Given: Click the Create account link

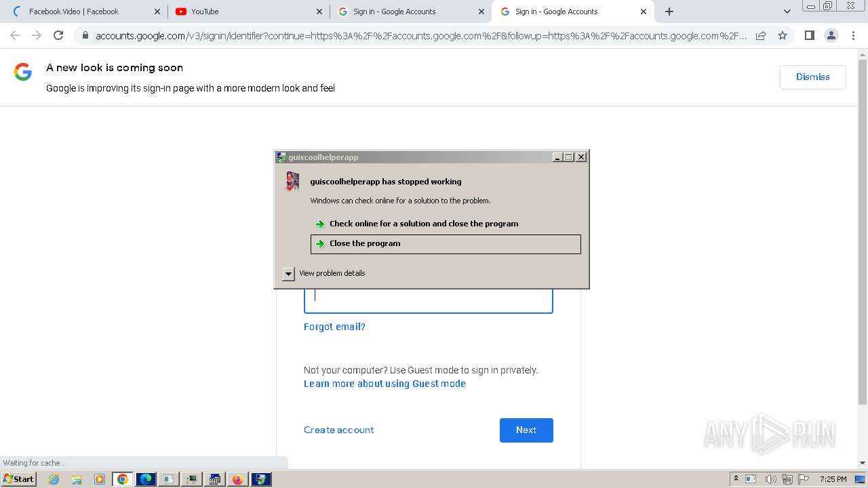Looking at the screenshot, I should 338,430.
